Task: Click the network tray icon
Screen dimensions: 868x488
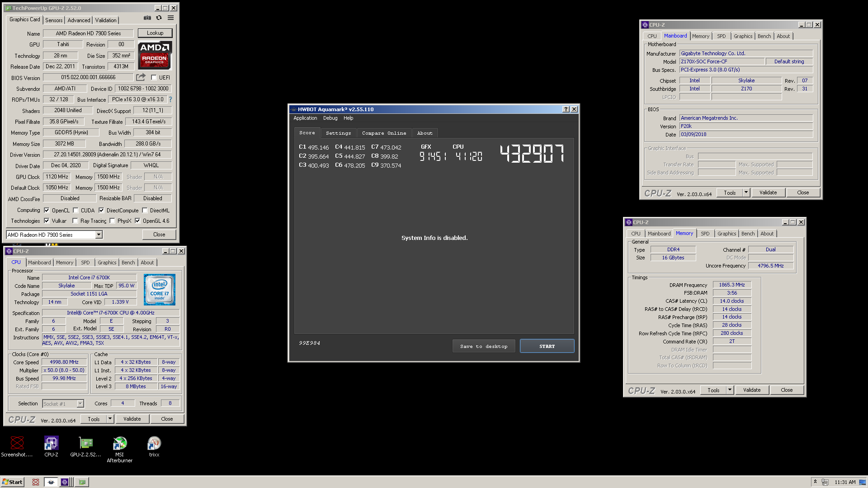Action: (825, 482)
